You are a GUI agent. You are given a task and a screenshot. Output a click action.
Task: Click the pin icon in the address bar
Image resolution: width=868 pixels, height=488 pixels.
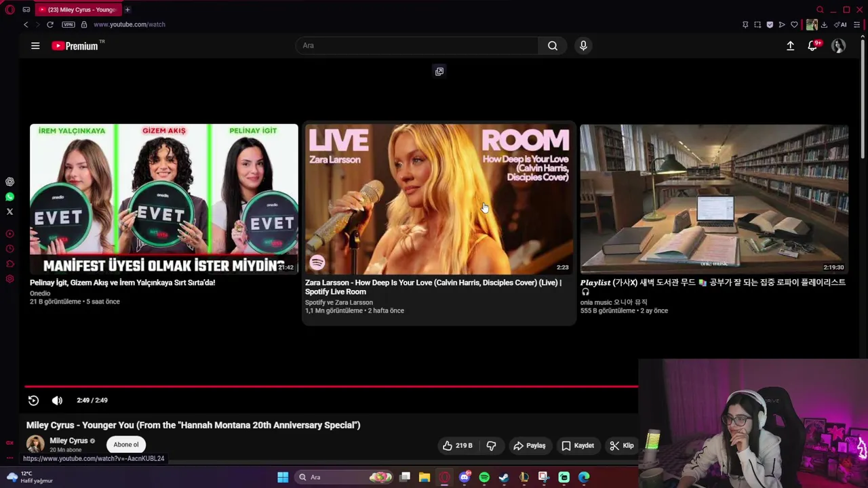click(745, 24)
